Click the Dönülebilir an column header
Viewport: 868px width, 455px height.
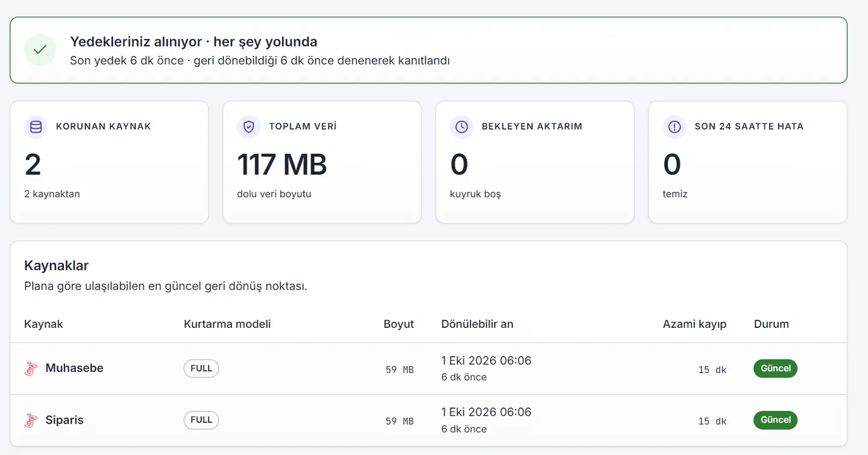(477, 324)
